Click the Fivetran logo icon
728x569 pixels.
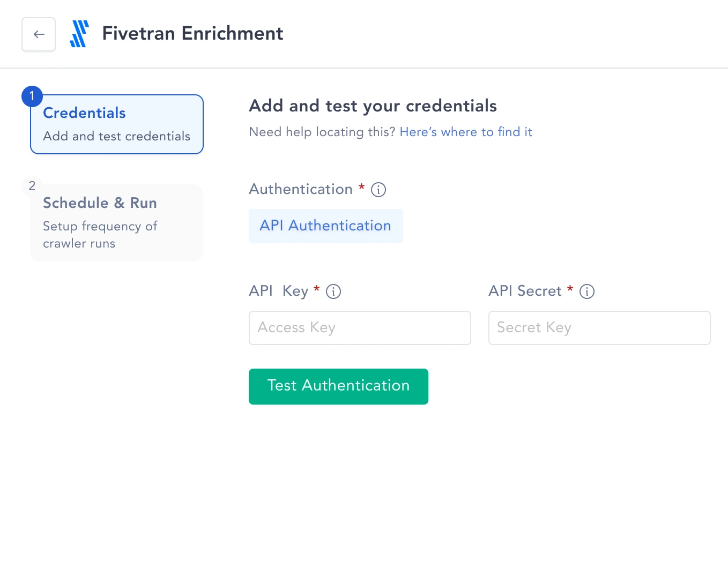(x=79, y=34)
